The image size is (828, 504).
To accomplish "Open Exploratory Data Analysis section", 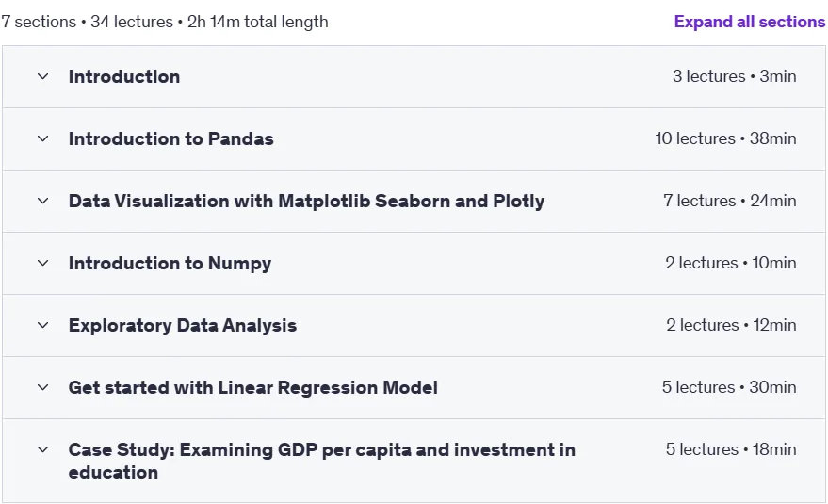I will 183,325.
